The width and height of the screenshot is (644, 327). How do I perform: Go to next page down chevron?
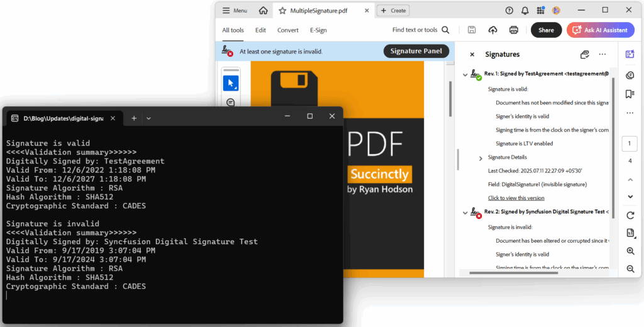(630, 197)
